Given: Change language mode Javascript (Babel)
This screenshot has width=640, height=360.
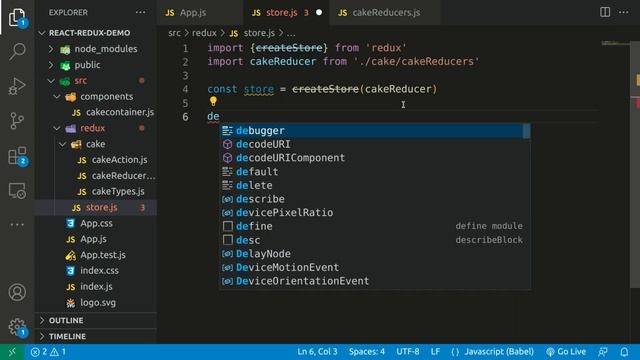Looking at the screenshot, I should [x=499, y=352].
